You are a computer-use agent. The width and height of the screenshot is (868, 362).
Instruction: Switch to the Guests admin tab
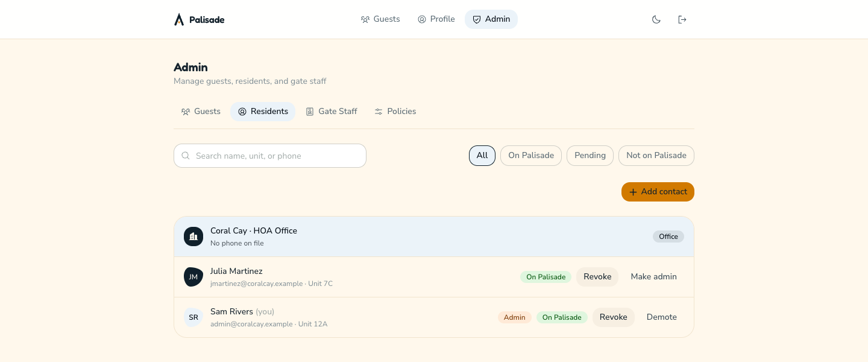pyautogui.click(x=201, y=112)
